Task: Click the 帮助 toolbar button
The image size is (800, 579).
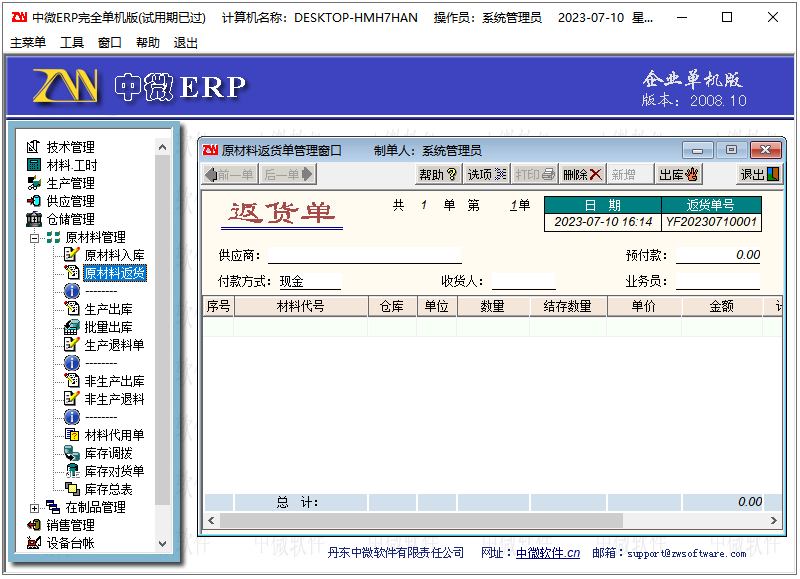Action: (438, 175)
